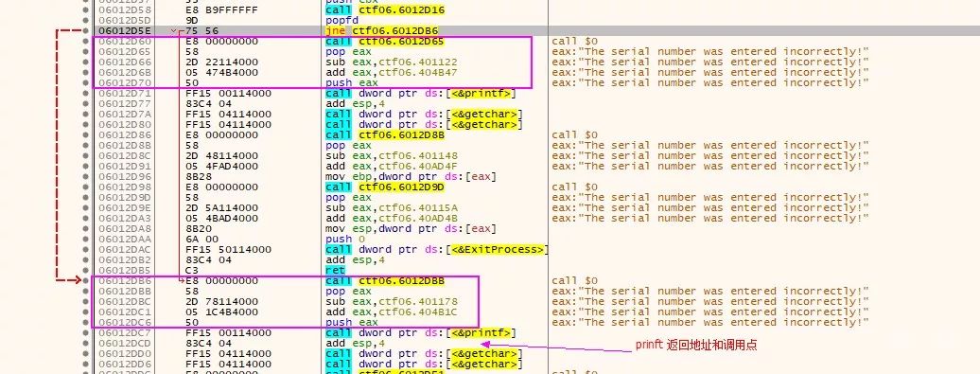Select the mov esp,dword ptr ds:[eax] instruction
Image resolution: width=980 pixels, height=374 pixels.
coord(411,229)
